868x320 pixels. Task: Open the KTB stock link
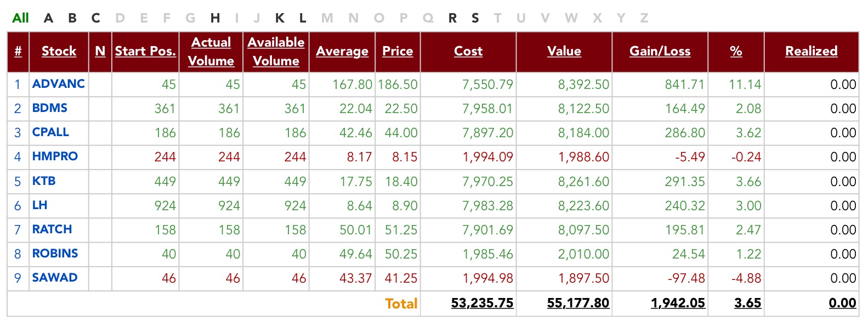click(x=44, y=181)
